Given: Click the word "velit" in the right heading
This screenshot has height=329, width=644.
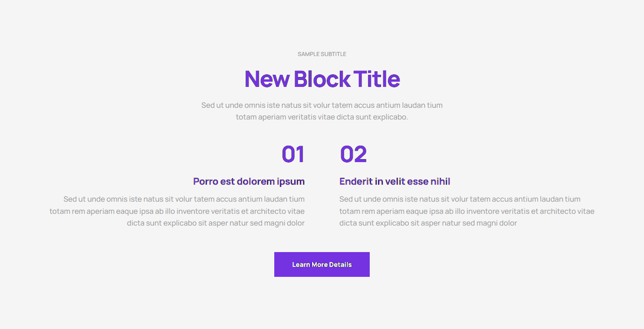Looking at the screenshot, I should 395,181.
